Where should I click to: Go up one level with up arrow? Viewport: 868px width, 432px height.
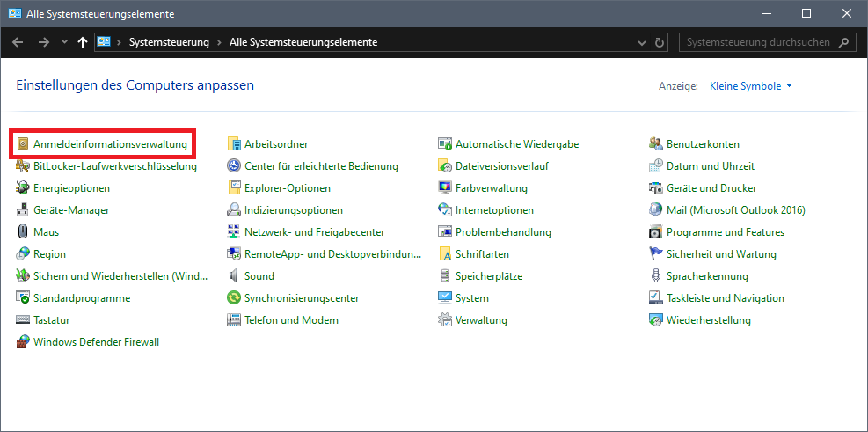point(83,42)
